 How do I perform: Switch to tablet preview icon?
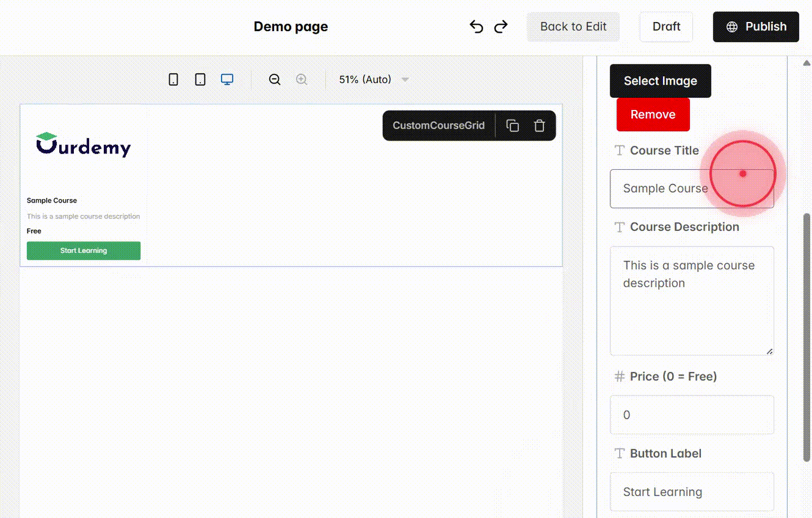tap(200, 79)
